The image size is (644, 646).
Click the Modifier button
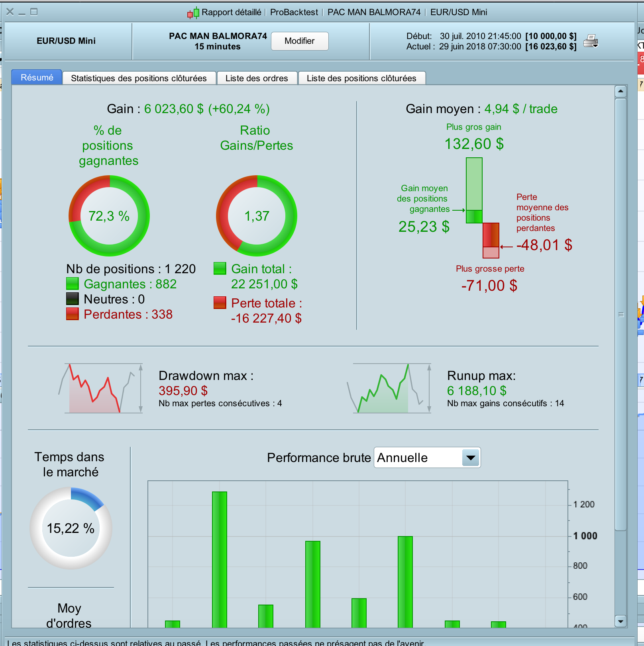[x=300, y=41]
